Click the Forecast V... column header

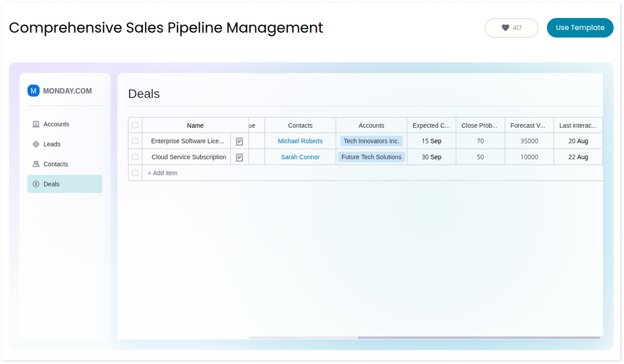529,126
